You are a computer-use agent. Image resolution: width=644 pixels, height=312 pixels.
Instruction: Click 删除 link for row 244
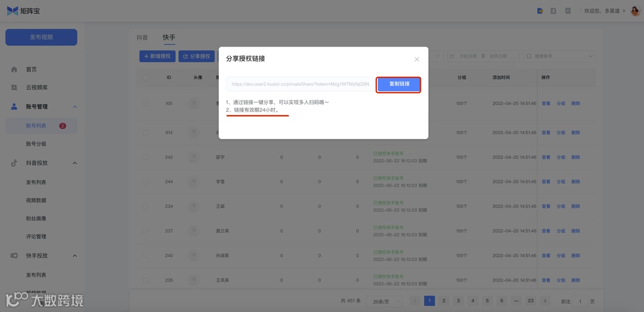(575, 181)
